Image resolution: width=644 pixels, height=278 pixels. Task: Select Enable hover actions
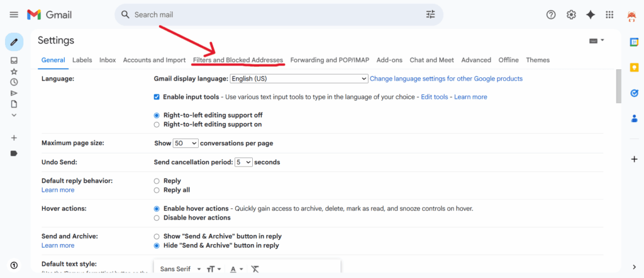[x=157, y=209]
